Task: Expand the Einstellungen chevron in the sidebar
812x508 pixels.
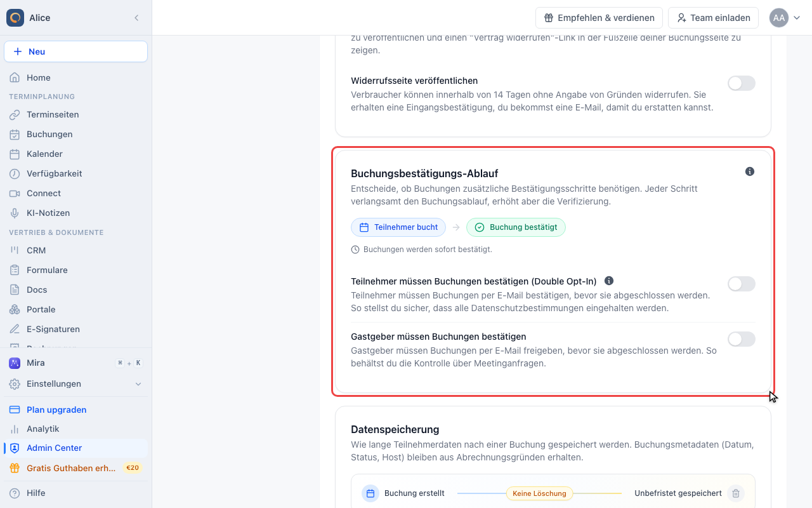Action: tap(138, 384)
